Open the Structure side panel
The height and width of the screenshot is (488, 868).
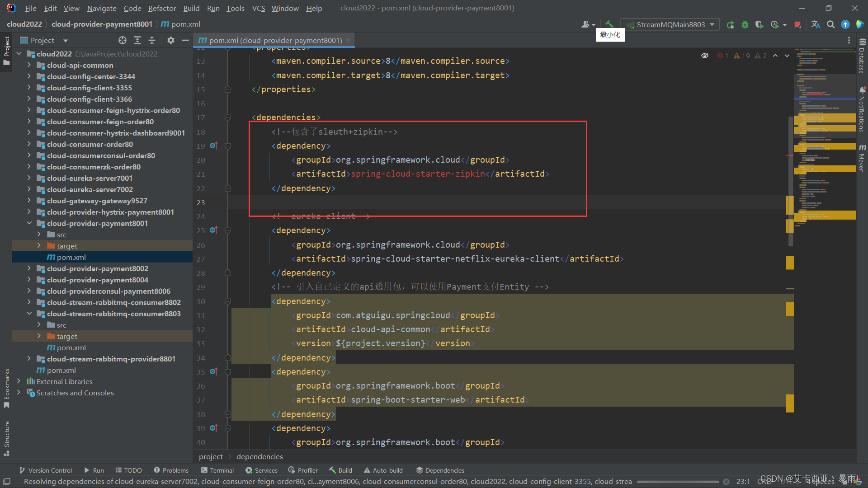(x=6, y=438)
